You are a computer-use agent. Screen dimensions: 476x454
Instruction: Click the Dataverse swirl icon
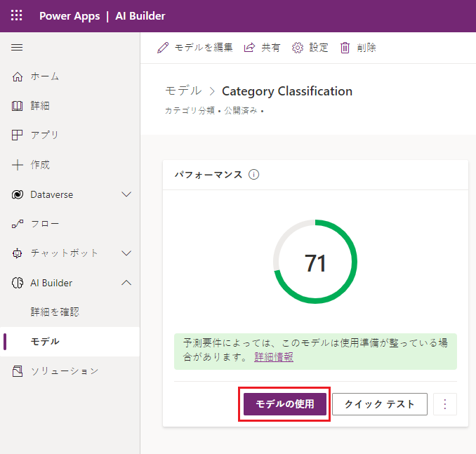click(x=18, y=194)
